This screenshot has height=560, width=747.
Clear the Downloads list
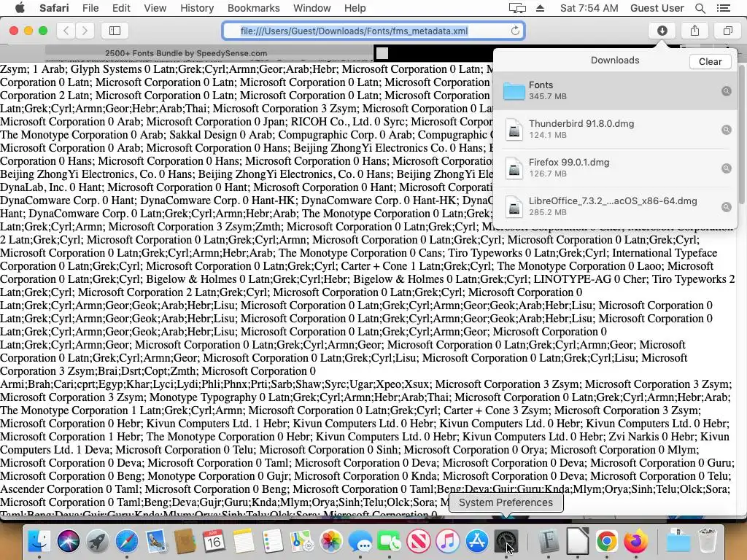pyautogui.click(x=710, y=61)
